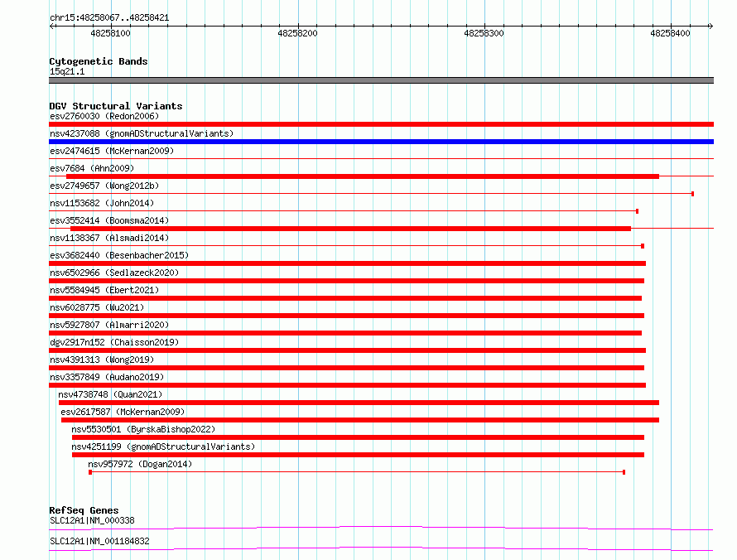Click the nsv6028775 (Wu2021) label
The image size is (737, 560).
click(97, 307)
